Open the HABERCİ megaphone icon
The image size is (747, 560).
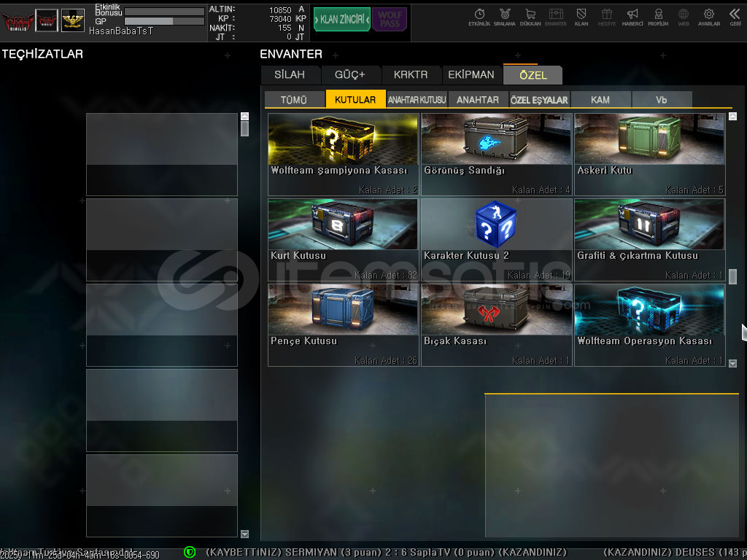pos(632,17)
